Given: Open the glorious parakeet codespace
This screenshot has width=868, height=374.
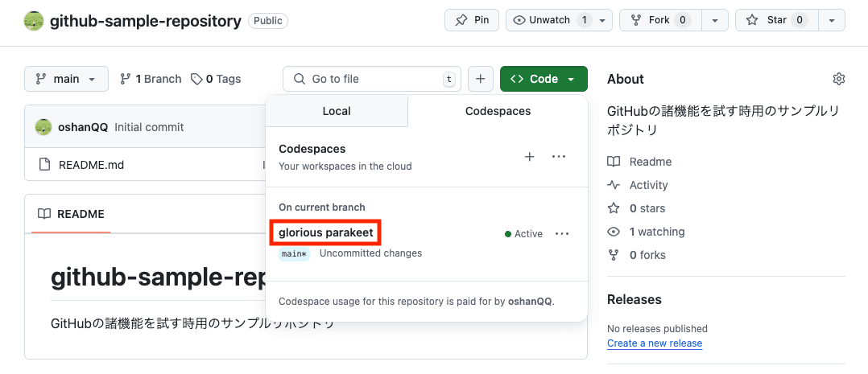Looking at the screenshot, I should (326, 233).
